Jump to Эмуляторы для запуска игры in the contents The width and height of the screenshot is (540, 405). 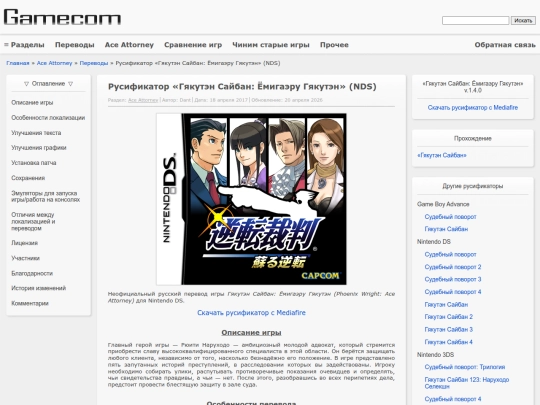click(x=45, y=196)
